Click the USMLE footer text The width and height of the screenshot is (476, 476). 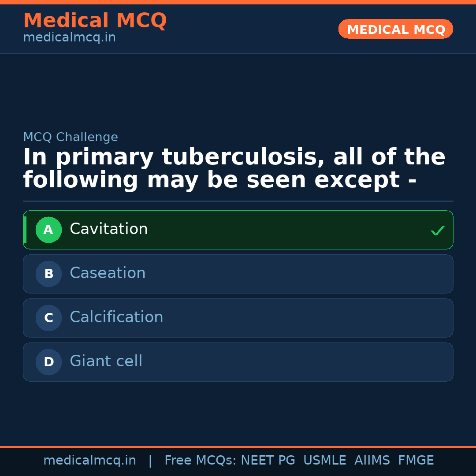(x=324, y=461)
